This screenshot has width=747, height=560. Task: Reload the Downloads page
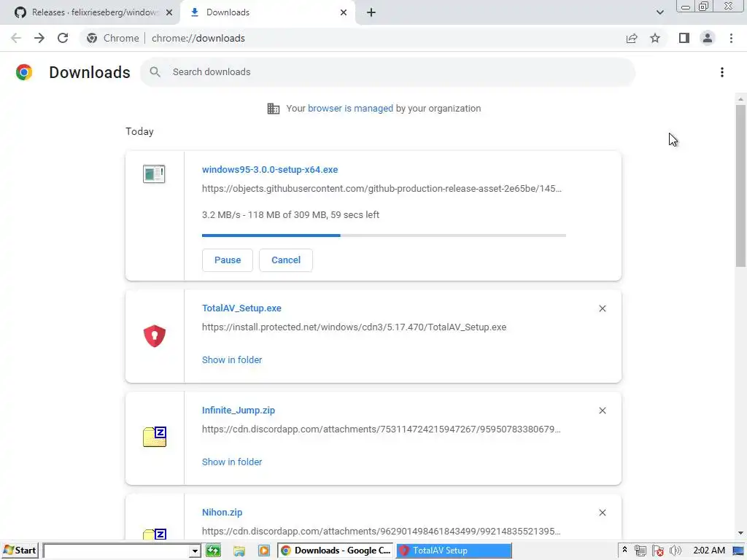(63, 38)
